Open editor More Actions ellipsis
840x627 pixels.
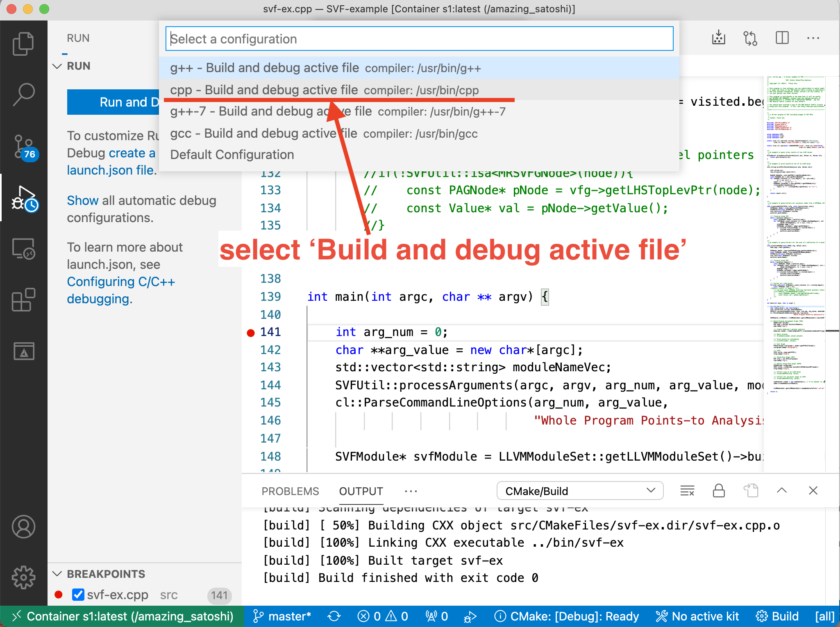(x=813, y=38)
